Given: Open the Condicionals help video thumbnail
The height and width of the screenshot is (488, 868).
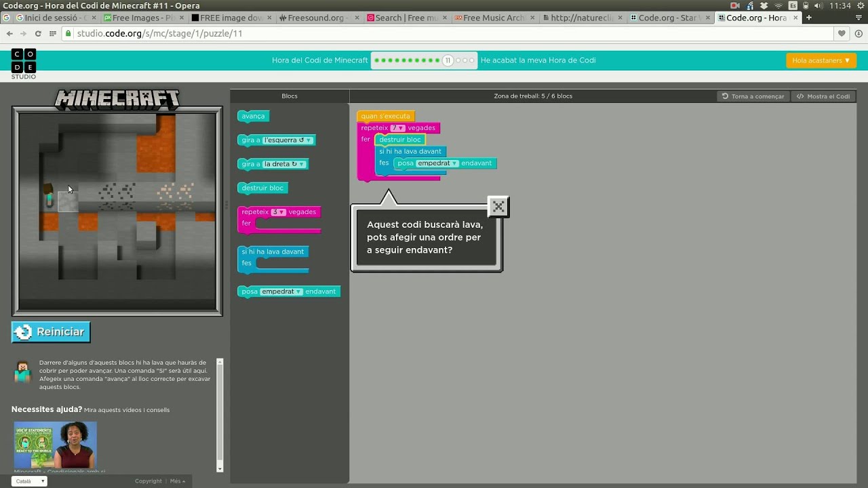Looking at the screenshot, I should click(x=56, y=446).
